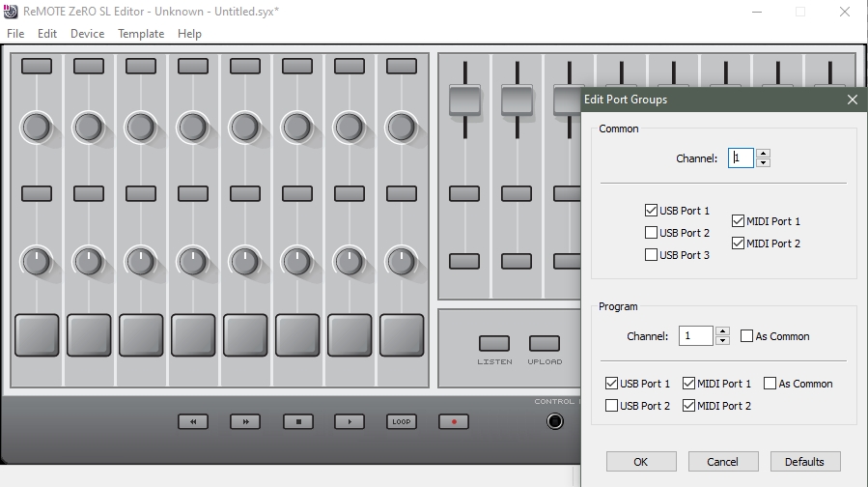This screenshot has width=868, height=487.
Task: Open the Device menu
Action: click(88, 34)
